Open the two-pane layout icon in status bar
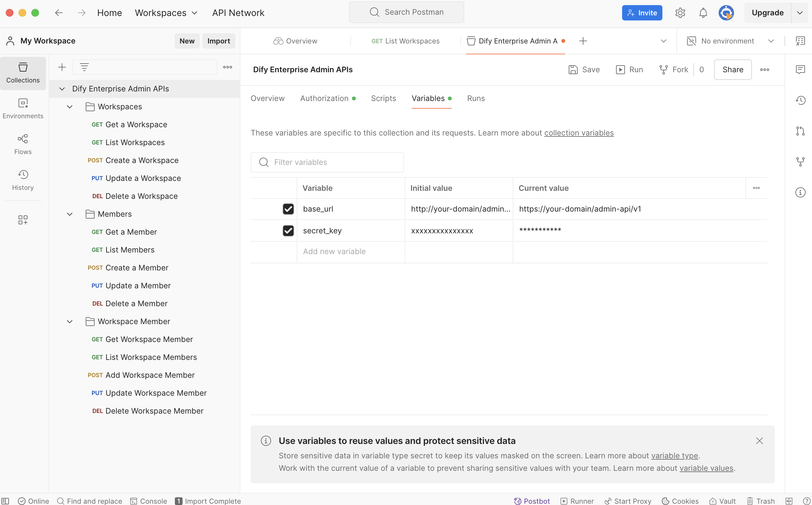This screenshot has height=505, width=812. pos(789,501)
